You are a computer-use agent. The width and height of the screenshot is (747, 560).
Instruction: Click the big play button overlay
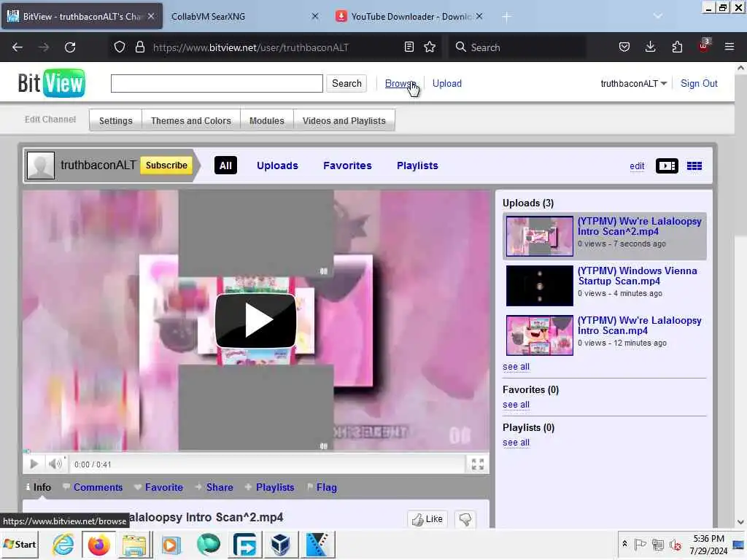(256, 321)
